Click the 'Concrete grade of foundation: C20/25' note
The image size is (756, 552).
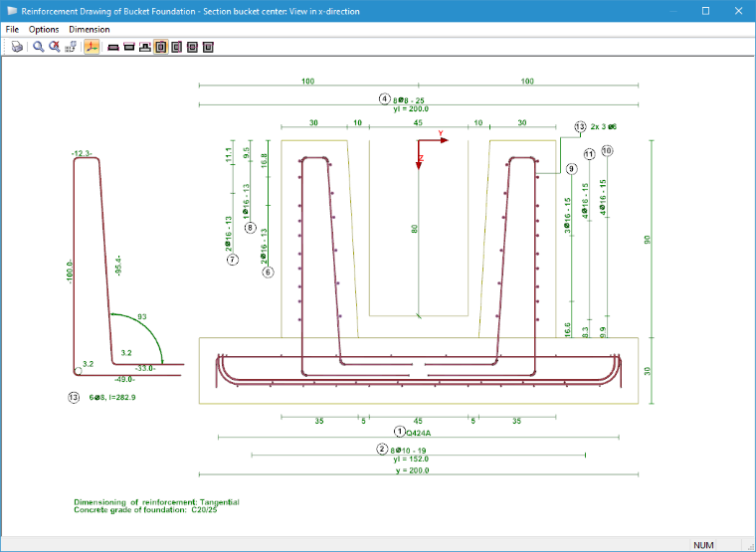[x=145, y=509]
